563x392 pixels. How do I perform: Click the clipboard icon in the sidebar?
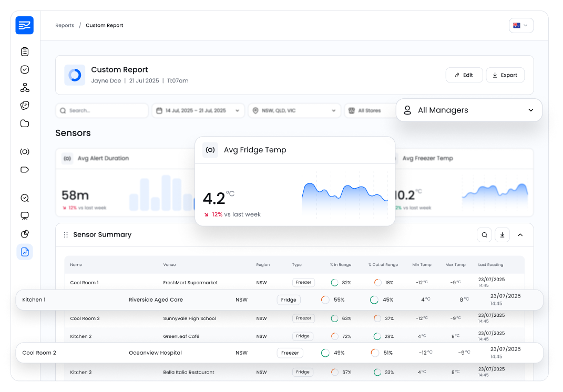click(x=25, y=51)
